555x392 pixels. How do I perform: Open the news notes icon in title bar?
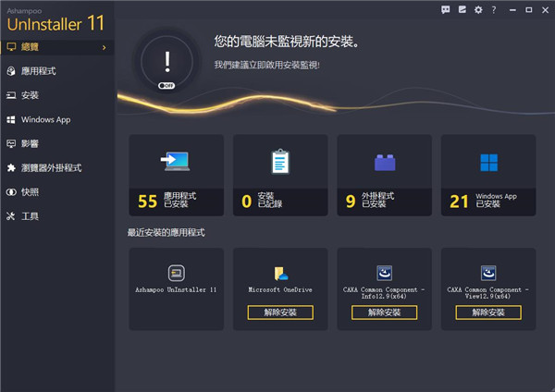[462, 9]
